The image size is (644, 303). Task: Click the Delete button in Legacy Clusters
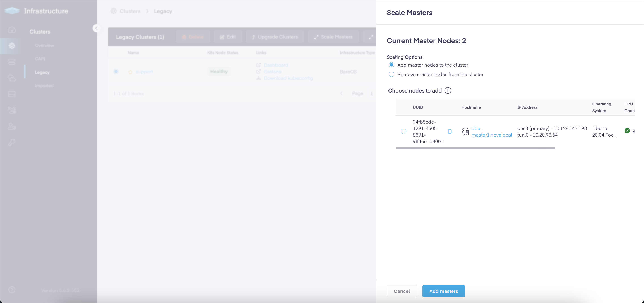(193, 37)
